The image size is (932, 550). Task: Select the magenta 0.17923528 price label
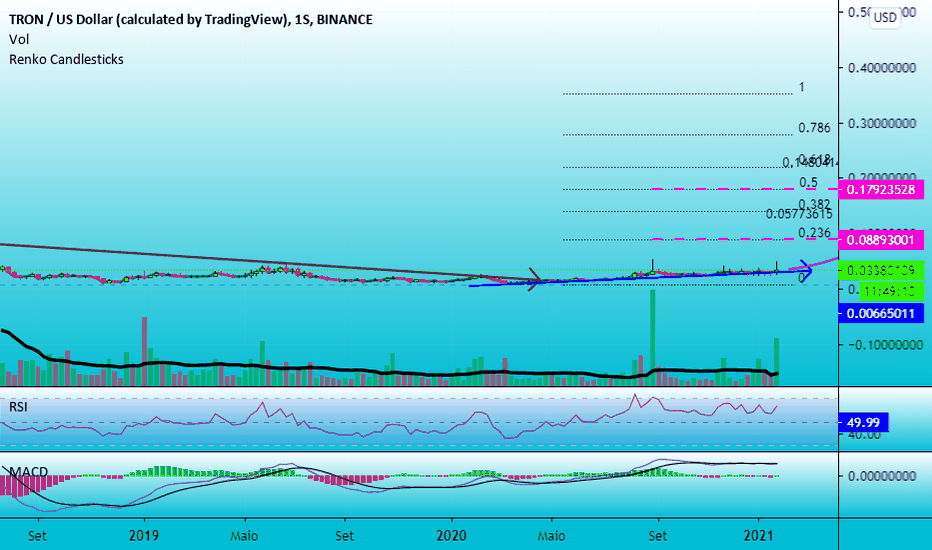click(x=880, y=190)
